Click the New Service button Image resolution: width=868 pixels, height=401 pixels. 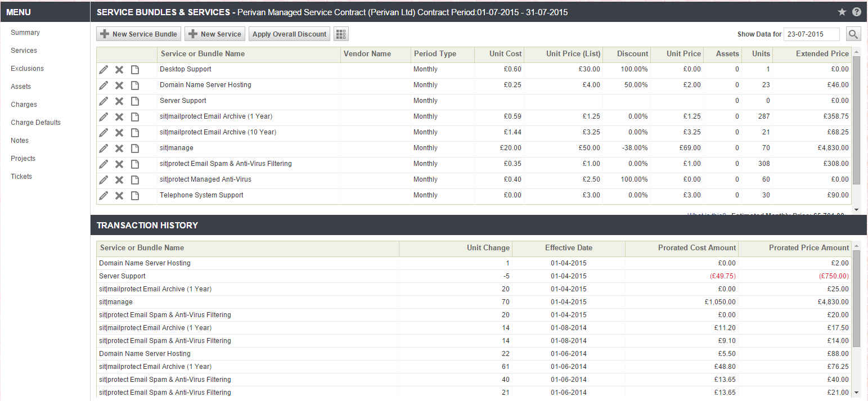[215, 34]
